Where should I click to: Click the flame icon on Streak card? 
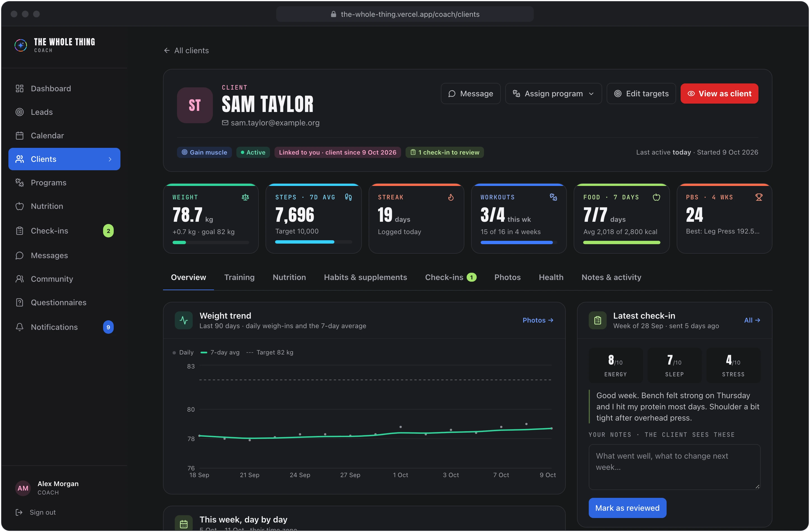451,197
